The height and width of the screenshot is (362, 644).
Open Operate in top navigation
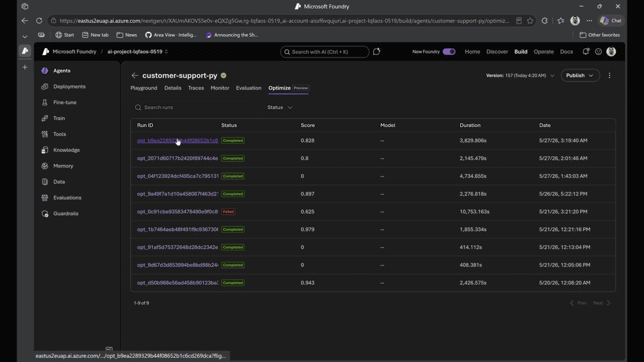[x=543, y=52]
